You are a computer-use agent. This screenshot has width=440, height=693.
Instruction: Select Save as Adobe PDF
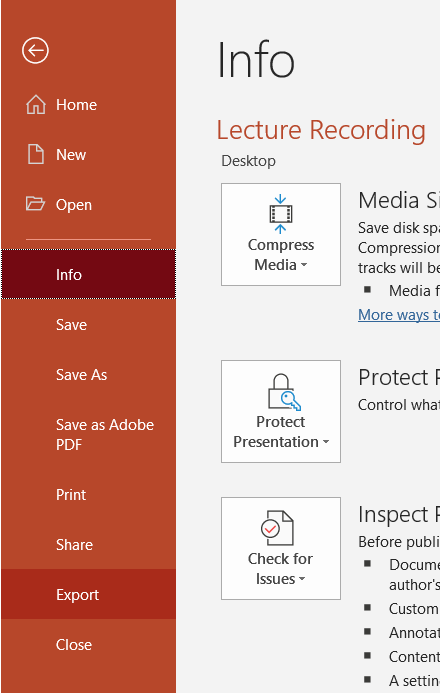click(x=88, y=434)
